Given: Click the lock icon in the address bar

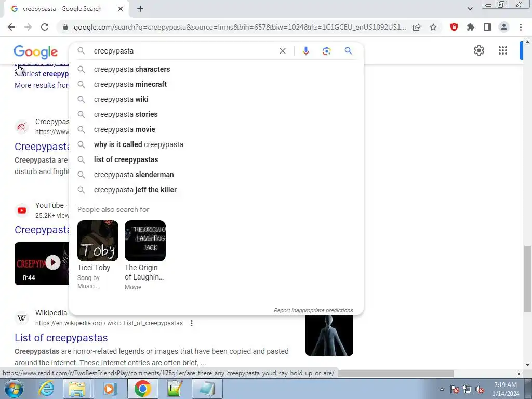Looking at the screenshot, I should pos(65,27).
